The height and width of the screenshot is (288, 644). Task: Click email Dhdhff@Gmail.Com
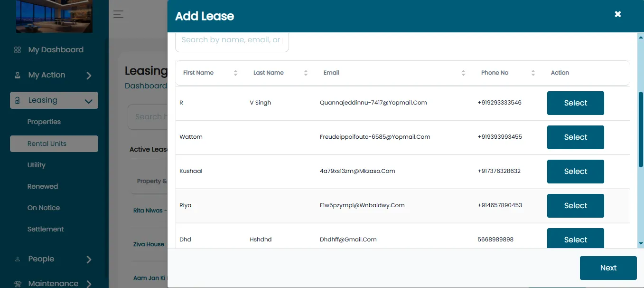click(348, 240)
